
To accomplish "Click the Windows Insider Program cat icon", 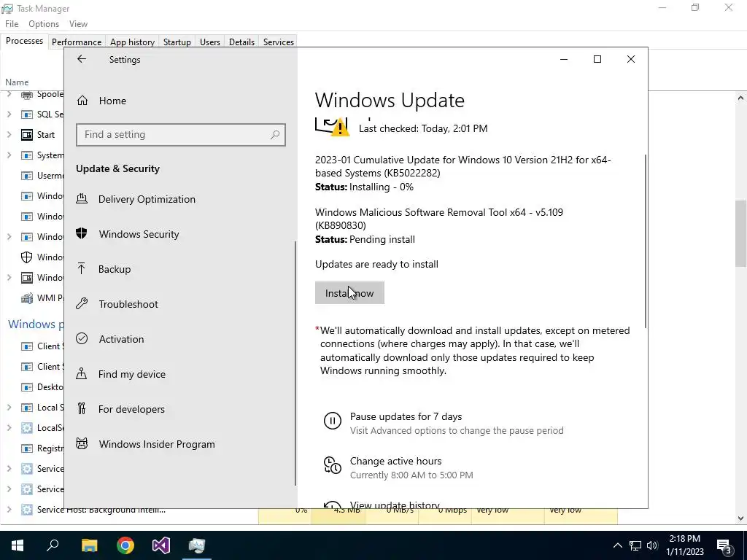I will click(82, 444).
